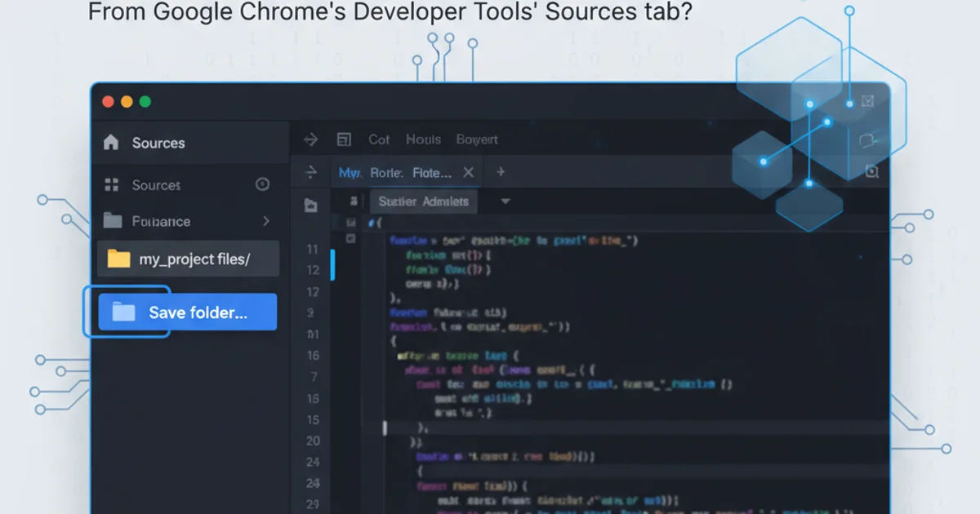Image resolution: width=980 pixels, height=514 pixels.
Task: Open the Boyert menu item
Action: (x=477, y=140)
